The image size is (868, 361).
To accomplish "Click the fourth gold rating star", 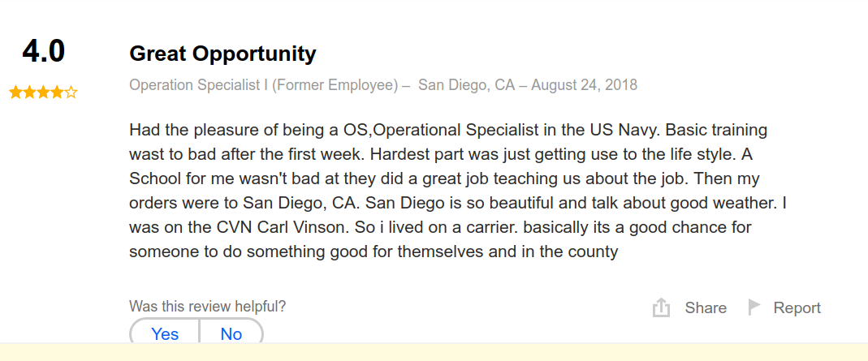I will click(57, 92).
